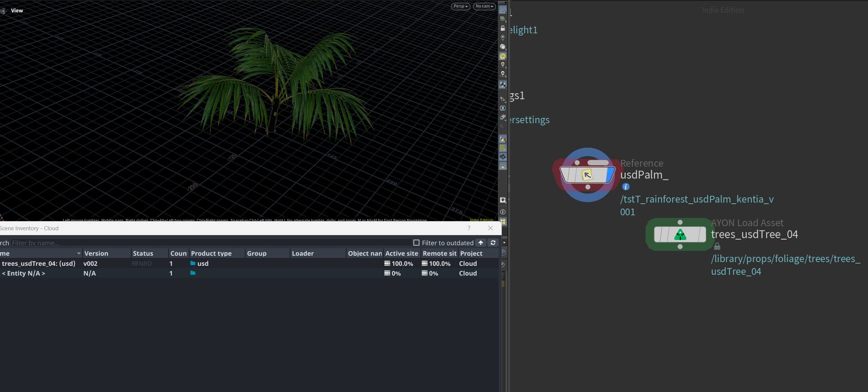Click the usdPalm_ node name label

click(644, 175)
